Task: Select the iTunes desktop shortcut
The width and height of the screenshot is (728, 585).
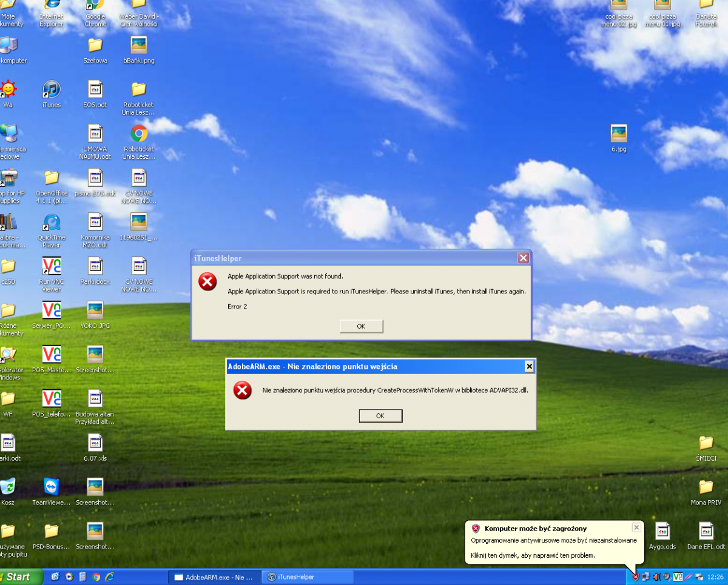Action: point(52,95)
